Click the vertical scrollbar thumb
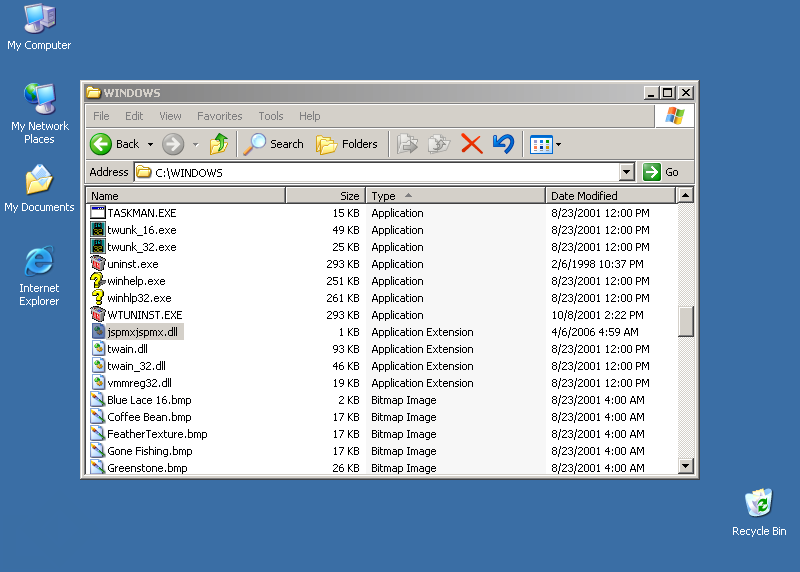The image size is (800, 572). pos(686,321)
